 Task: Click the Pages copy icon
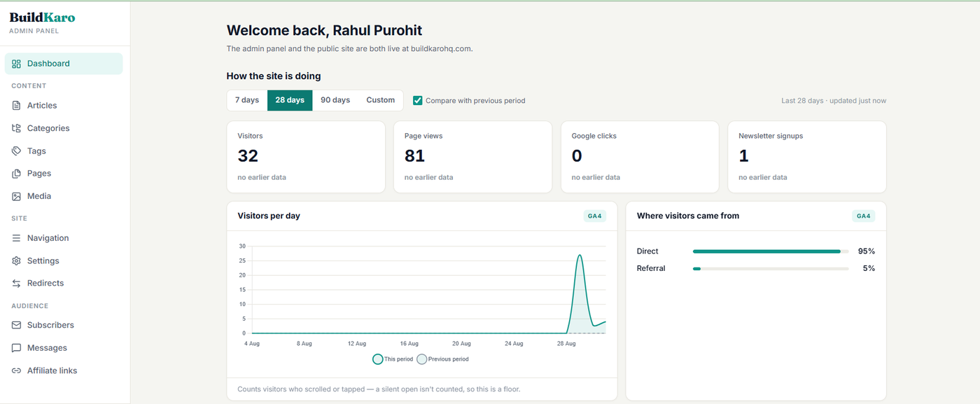(16, 174)
